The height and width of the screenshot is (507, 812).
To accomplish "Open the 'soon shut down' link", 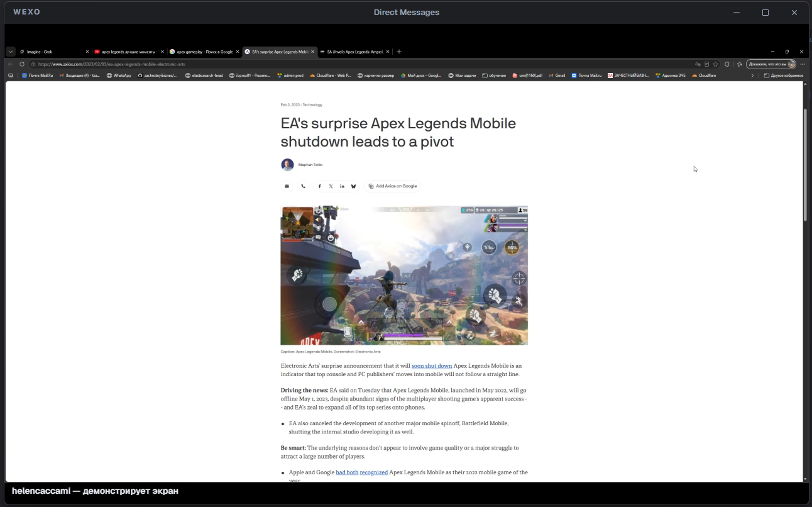I will pyautogui.click(x=432, y=365).
